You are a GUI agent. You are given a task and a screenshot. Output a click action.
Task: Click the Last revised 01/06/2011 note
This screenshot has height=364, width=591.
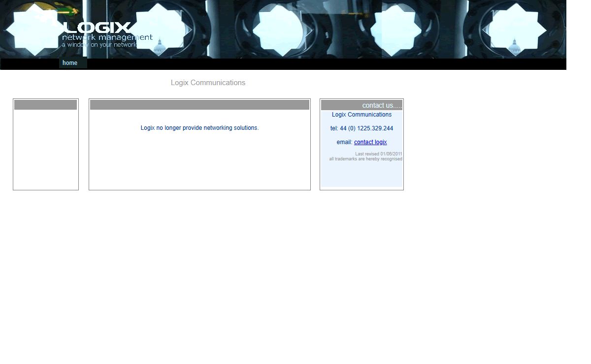point(378,154)
